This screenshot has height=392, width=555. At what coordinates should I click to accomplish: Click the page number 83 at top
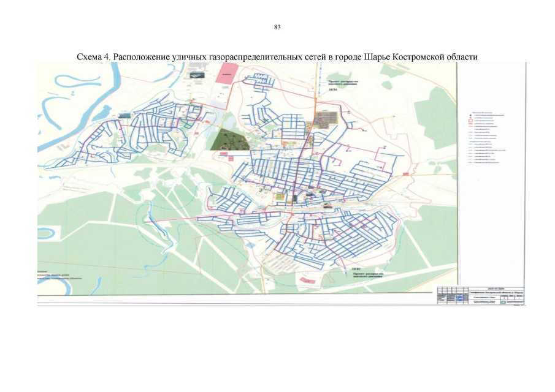pyautogui.click(x=277, y=28)
